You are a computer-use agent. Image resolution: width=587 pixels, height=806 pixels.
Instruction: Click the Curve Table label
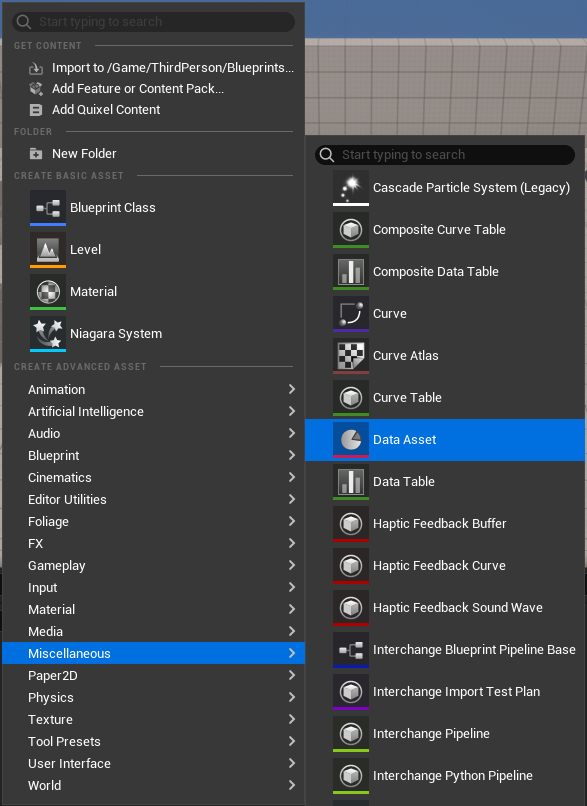pos(407,398)
